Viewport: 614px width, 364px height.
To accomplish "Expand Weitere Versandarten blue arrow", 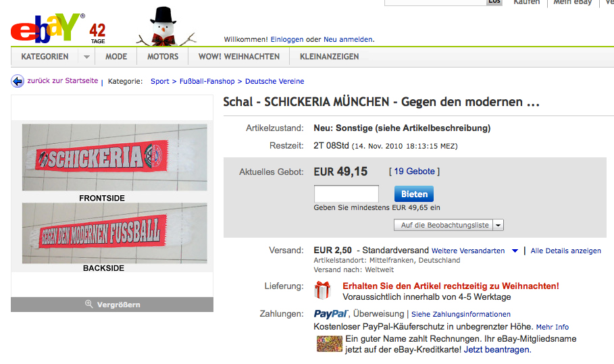I will point(515,251).
